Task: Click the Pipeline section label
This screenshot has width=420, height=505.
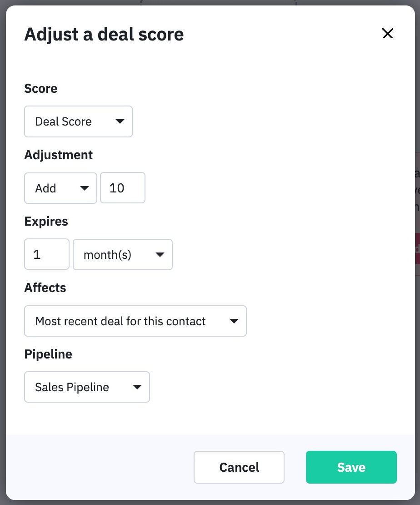Action: [48, 354]
